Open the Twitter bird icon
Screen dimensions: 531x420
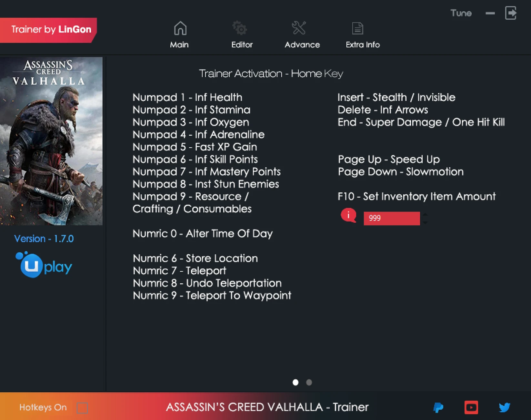coord(505,407)
